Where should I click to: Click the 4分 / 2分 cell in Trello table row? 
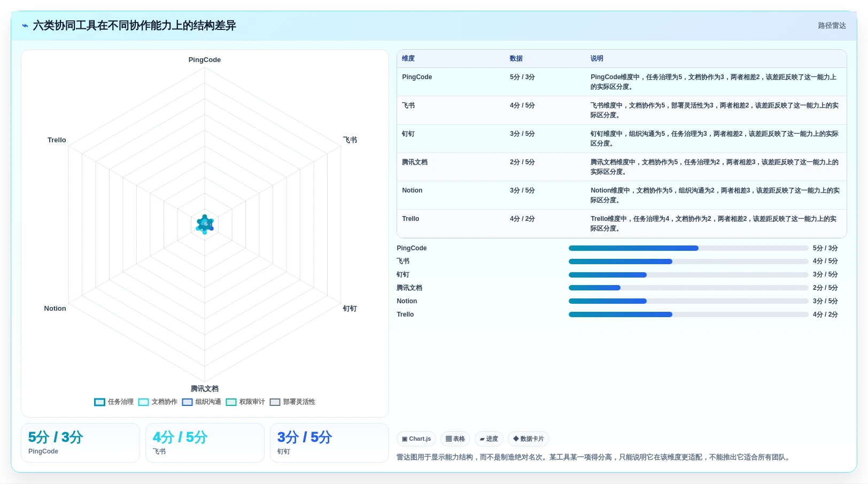[x=522, y=219]
